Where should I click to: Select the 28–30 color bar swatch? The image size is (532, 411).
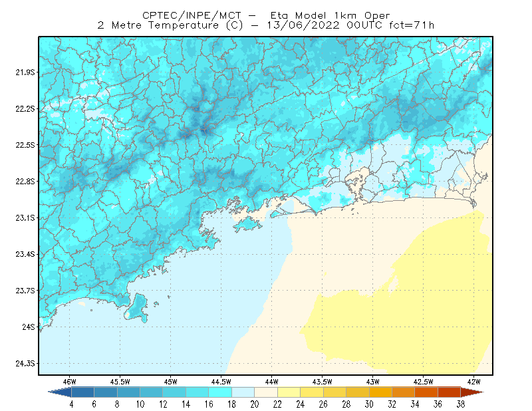pyautogui.click(x=358, y=392)
